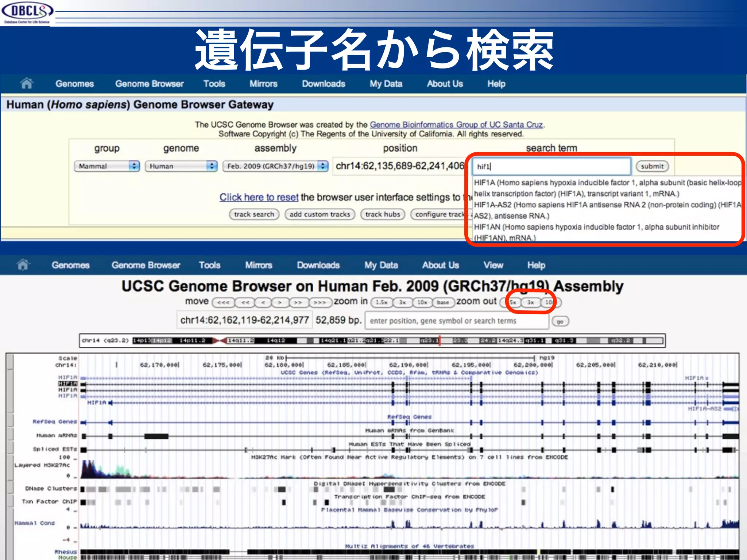Screen dimensions: 747x560
Task: Click the track search button
Action: pyautogui.click(x=254, y=214)
